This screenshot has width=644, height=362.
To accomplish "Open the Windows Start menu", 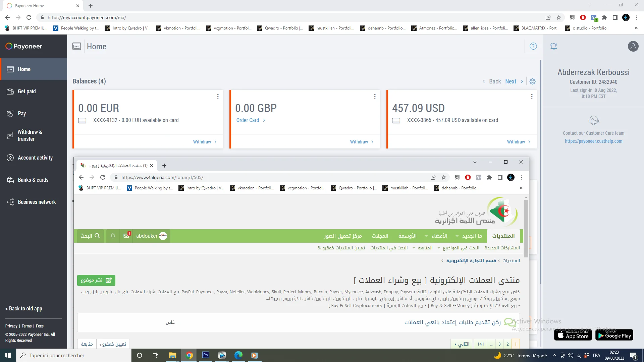I will coord(8,355).
